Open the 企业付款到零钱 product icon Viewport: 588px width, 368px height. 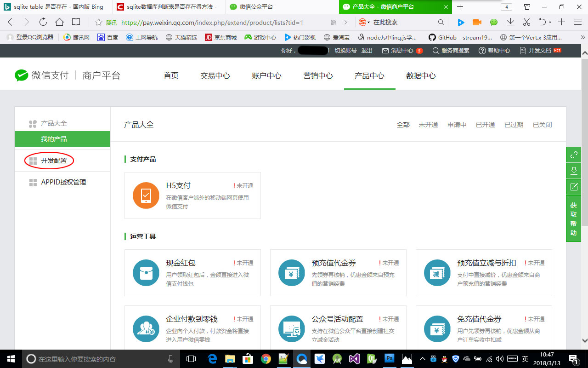pyautogui.click(x=146, y=329)
